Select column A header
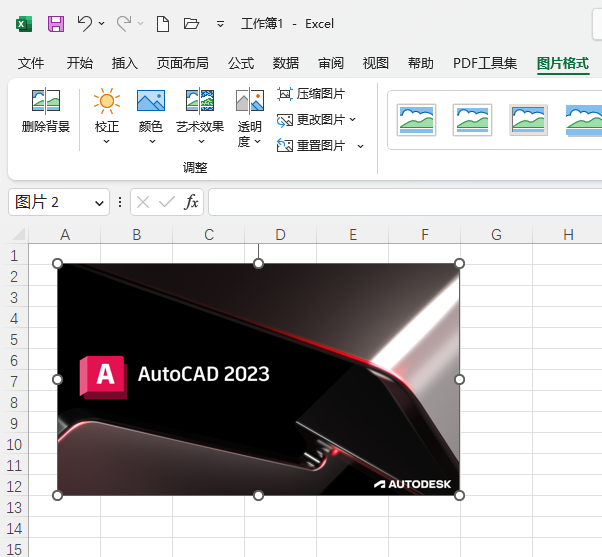 (65, 235)
